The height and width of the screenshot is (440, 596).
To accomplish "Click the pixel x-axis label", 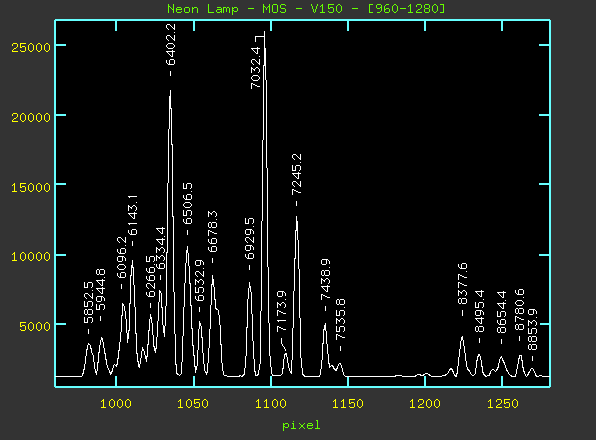I will (301, 425).
